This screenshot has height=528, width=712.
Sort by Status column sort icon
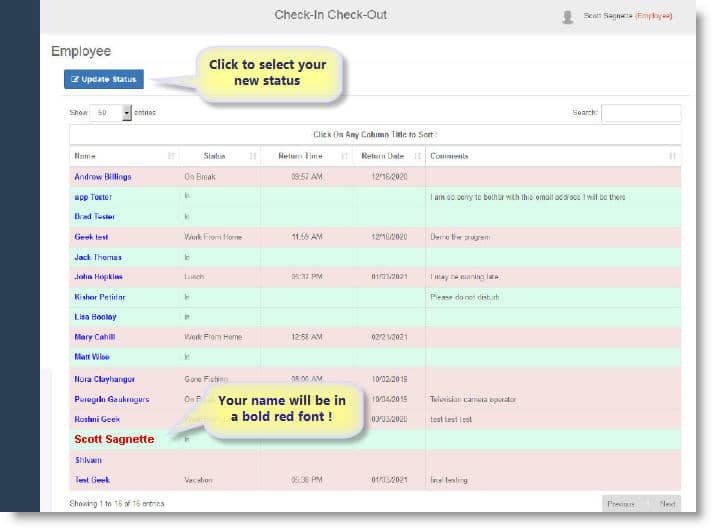(253, 156)
